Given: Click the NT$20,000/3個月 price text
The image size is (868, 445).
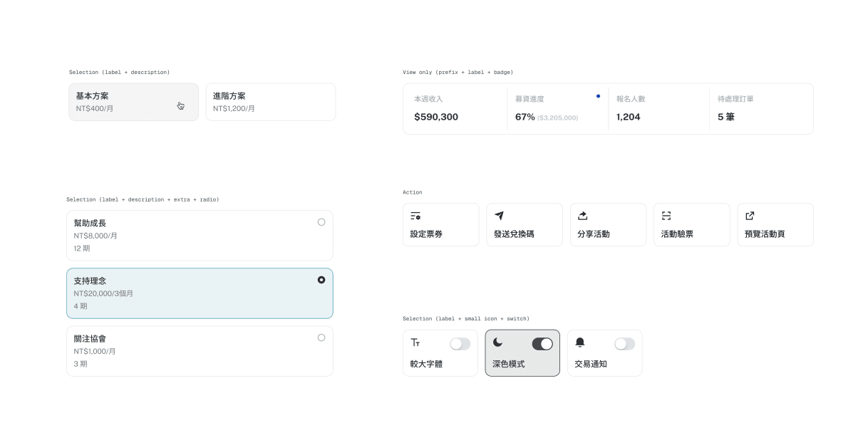Looking at the screenshot, I should click(103, 293).
